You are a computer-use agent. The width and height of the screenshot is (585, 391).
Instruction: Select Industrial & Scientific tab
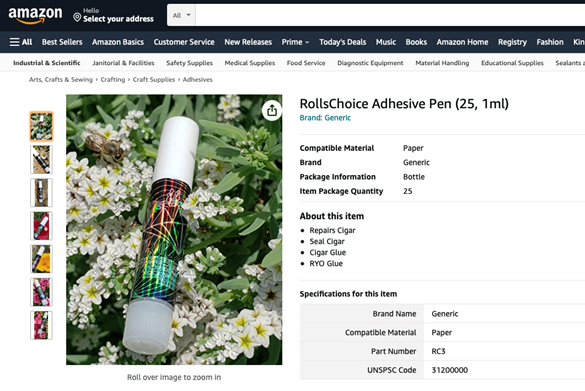point(47,63)
